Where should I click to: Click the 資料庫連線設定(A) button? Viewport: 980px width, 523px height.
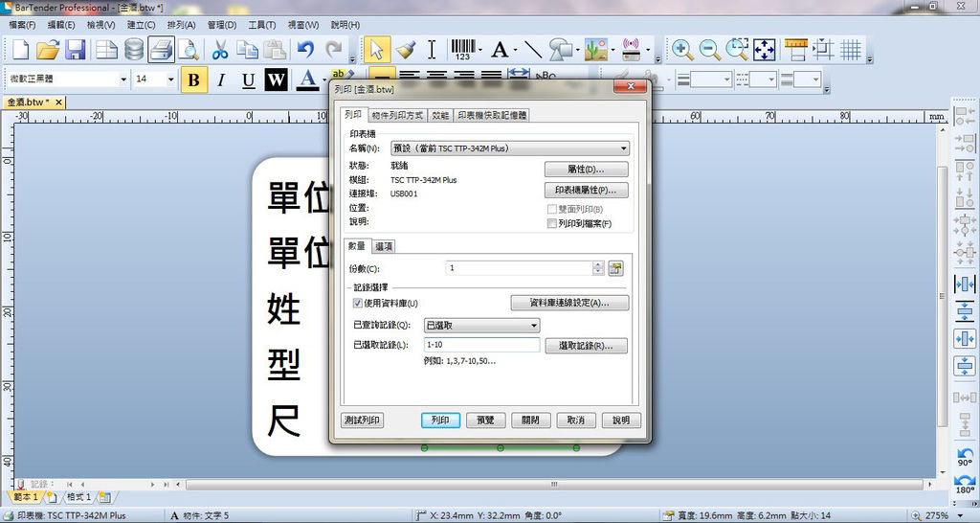(x=570, y=303)
